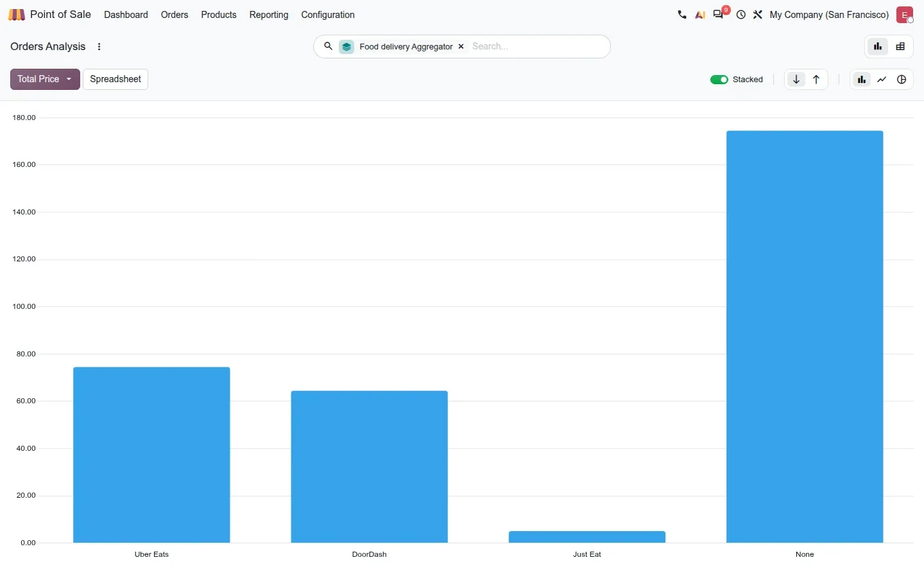Click into the Search input field

[538, 46]
